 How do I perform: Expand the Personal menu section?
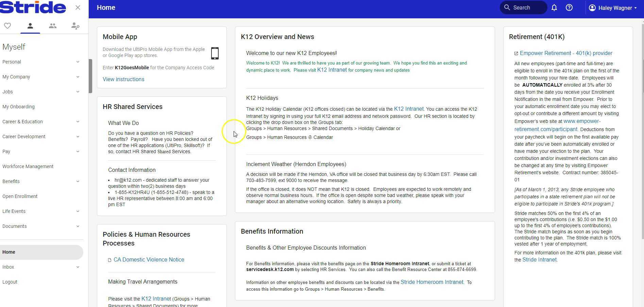41,62
